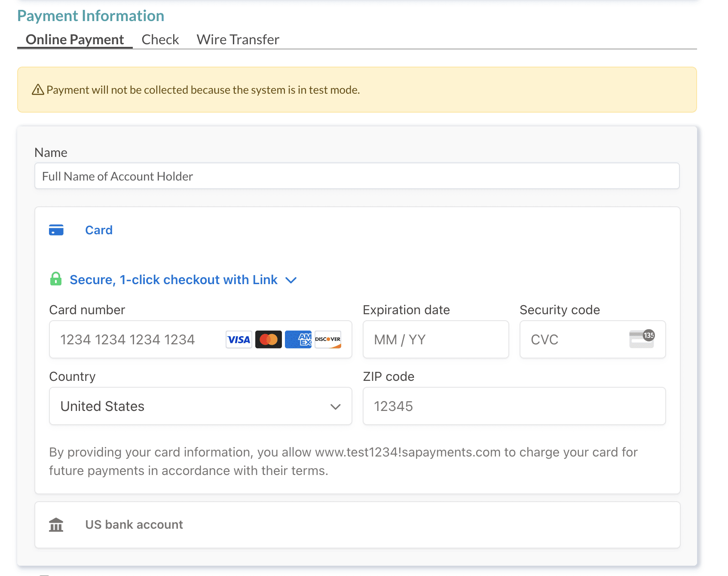Switch to the Check tab
This screenshot has height=576, width=728.
click(160, 40)
